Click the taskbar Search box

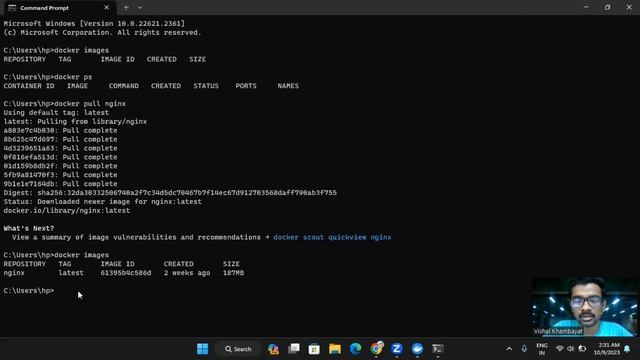tap(238, 349)
